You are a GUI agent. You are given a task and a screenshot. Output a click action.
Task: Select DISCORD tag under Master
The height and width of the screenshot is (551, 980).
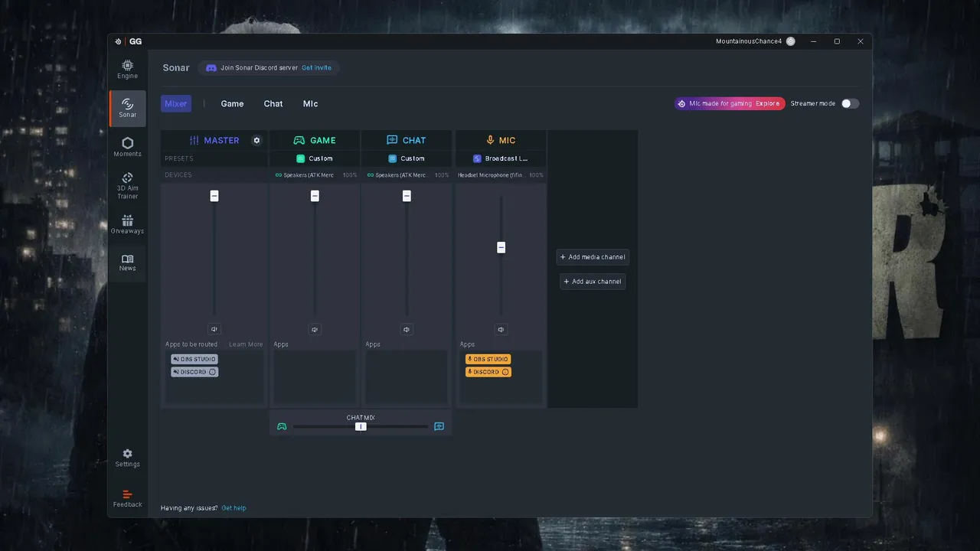(x=194, y=372)
